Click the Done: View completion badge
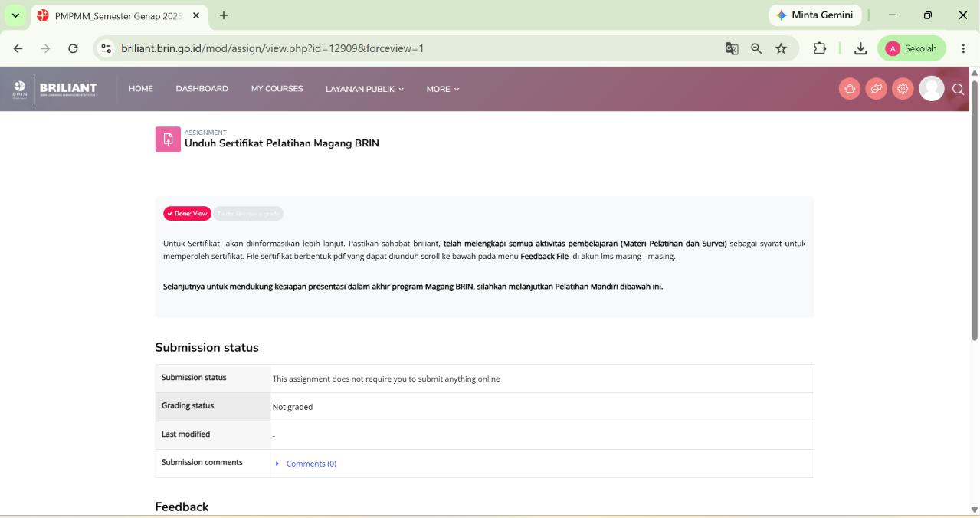 click(187, 214)
